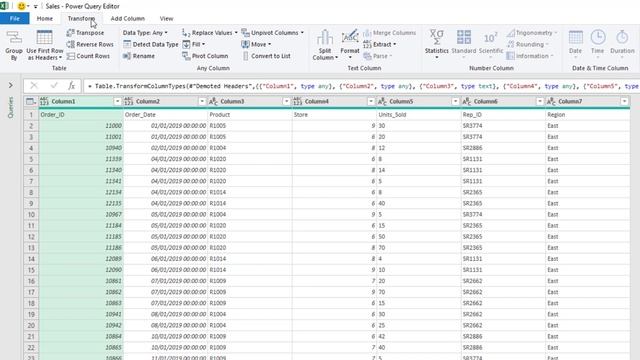640x360 pixels.
Task: Click Column1 data type icon
Action: [44, 101]
